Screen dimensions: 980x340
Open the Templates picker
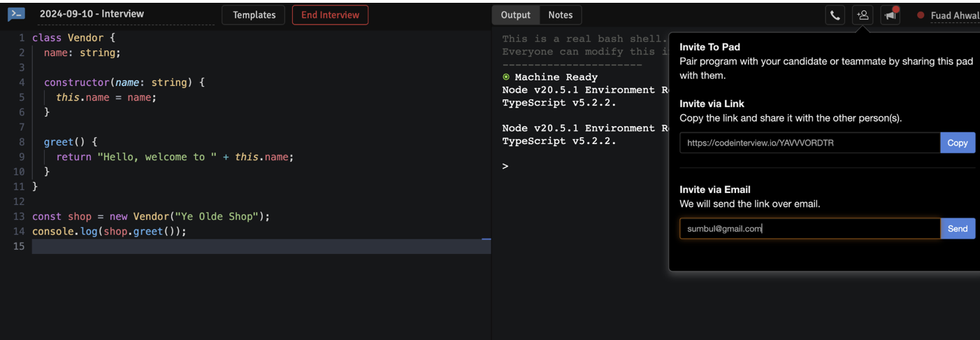tap(254, 15)
